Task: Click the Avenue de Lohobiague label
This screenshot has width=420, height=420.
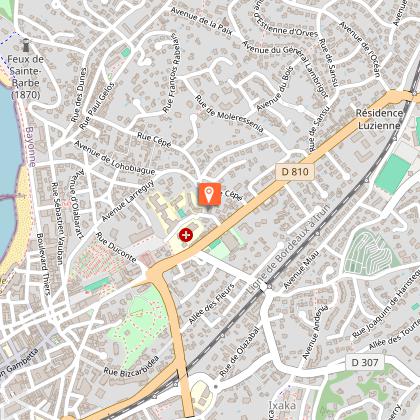Action: click(115, 158)
